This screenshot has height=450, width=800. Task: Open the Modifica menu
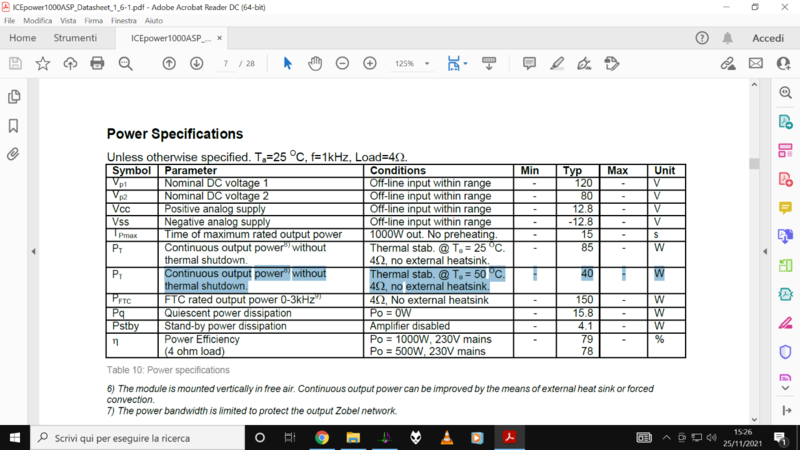coord(38,21)
